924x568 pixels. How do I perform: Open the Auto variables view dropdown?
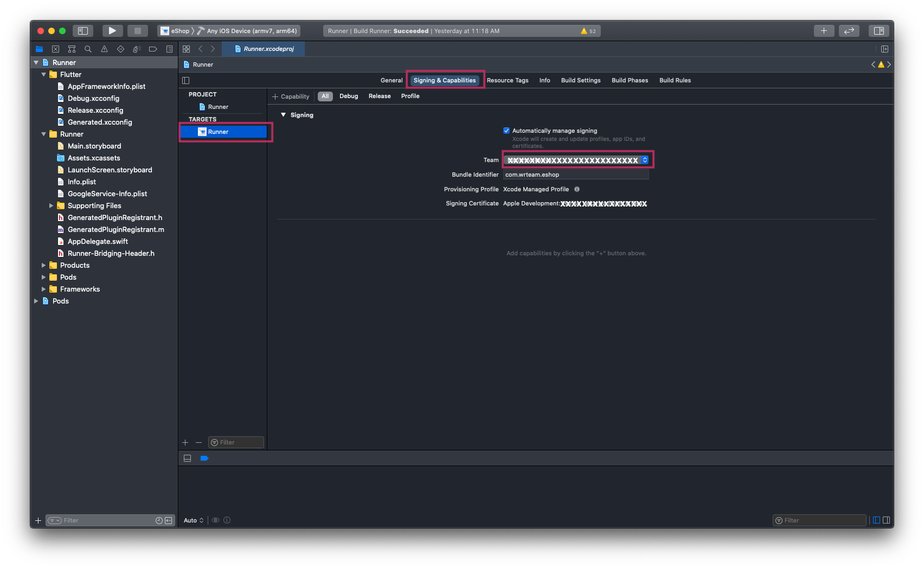click(194, 520)
